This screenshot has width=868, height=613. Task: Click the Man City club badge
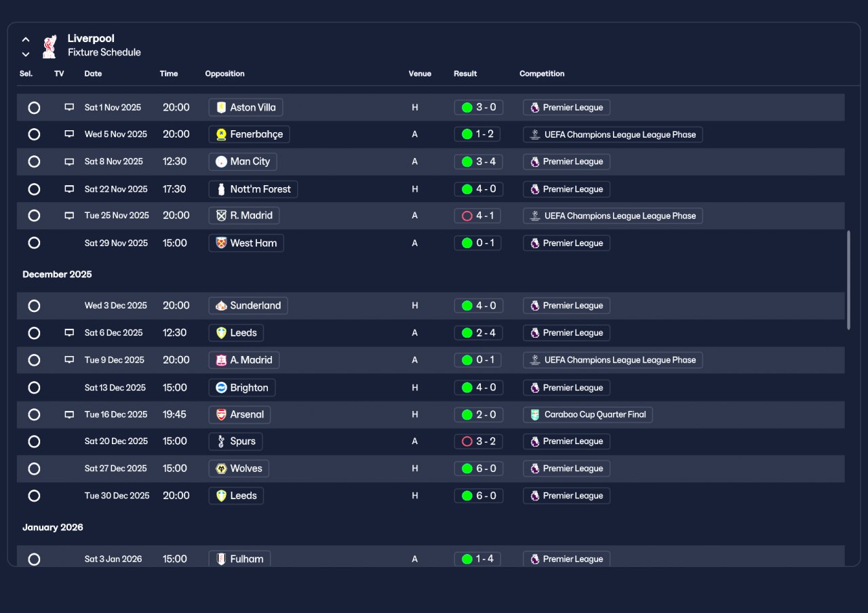coord(221,161)
